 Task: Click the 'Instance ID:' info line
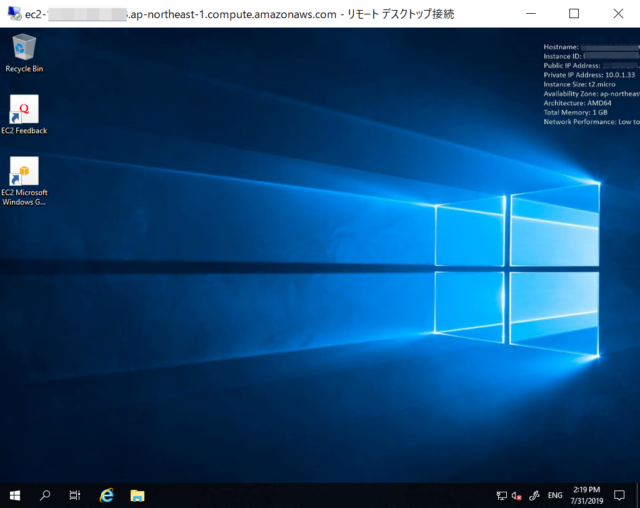click(591, 56)
